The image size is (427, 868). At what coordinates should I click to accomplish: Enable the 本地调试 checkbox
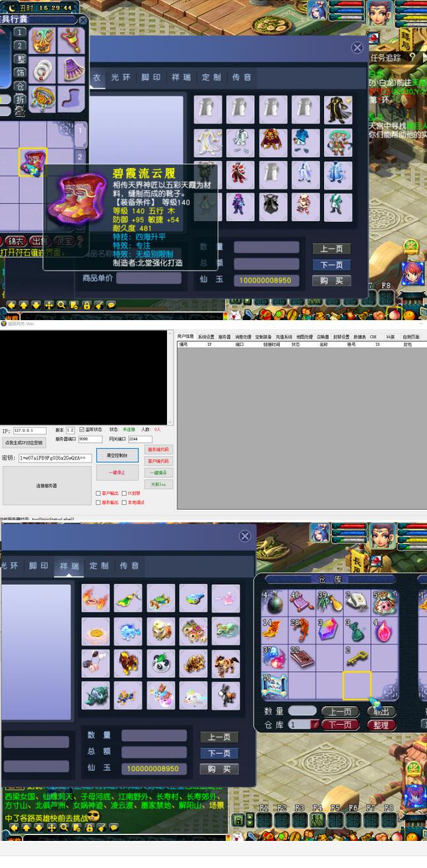pyautogui.click(x=124, y=502)
